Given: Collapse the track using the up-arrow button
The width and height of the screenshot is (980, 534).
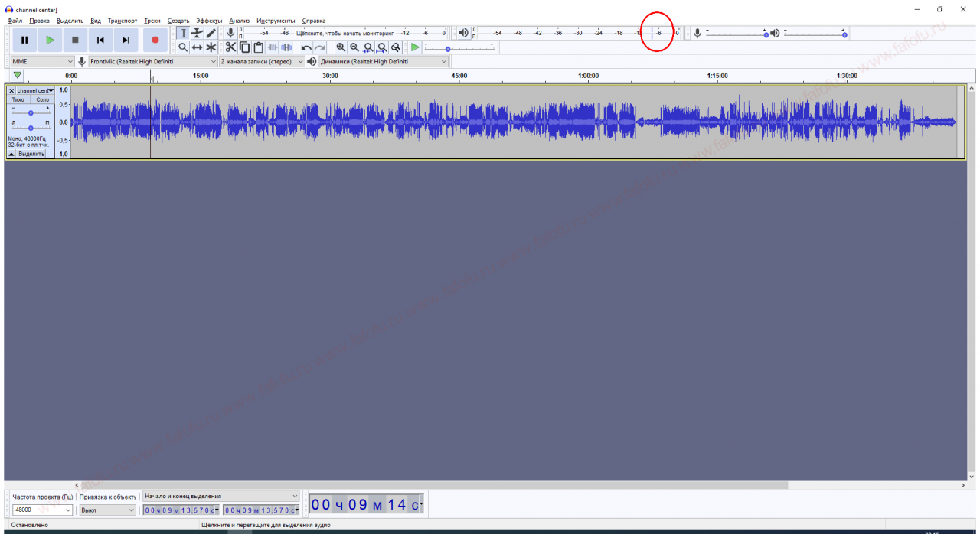Looking at the screenshot, I should tap(11, 154).
